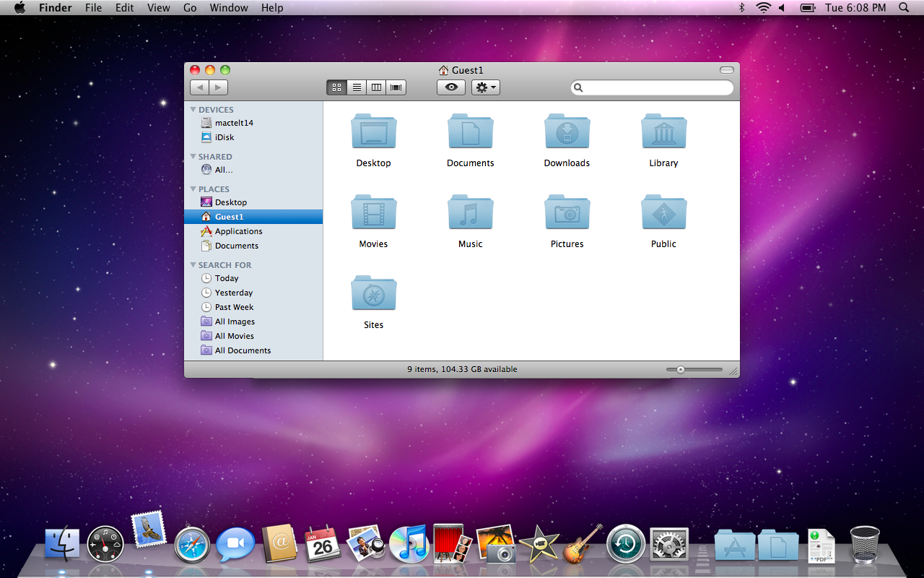
Task: Open the Library folder icon
Action: [663, 132]
